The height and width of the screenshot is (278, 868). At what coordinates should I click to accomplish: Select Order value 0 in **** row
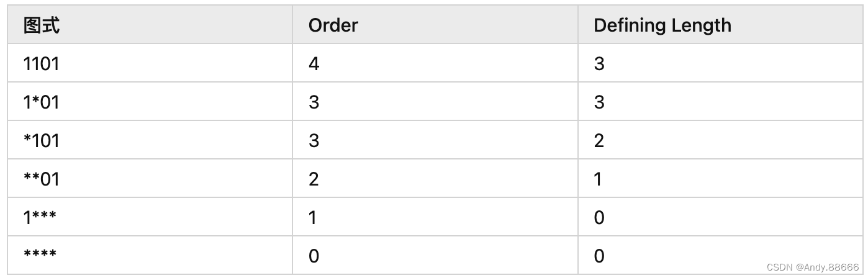pyautogui.click(x=314, y=256)
